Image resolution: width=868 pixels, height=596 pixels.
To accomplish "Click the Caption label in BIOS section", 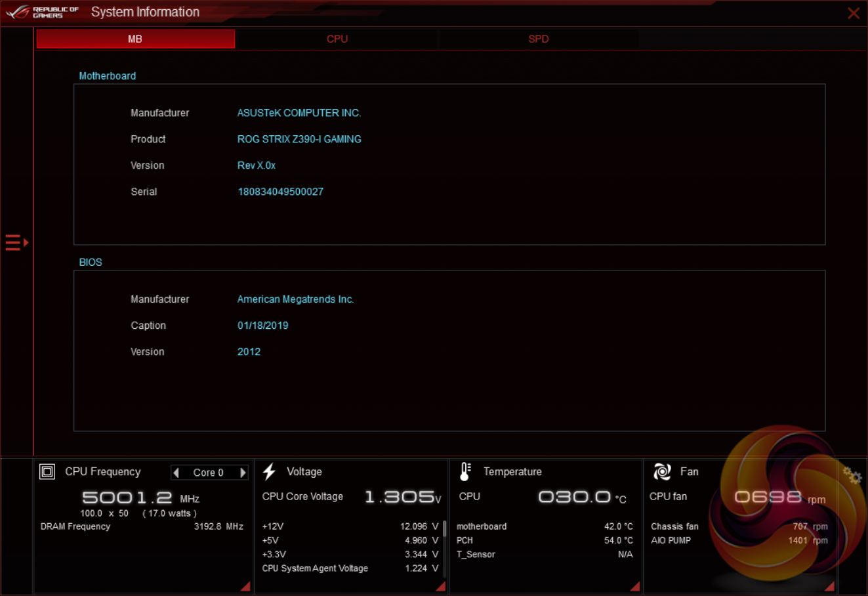I will pos(148,326).
